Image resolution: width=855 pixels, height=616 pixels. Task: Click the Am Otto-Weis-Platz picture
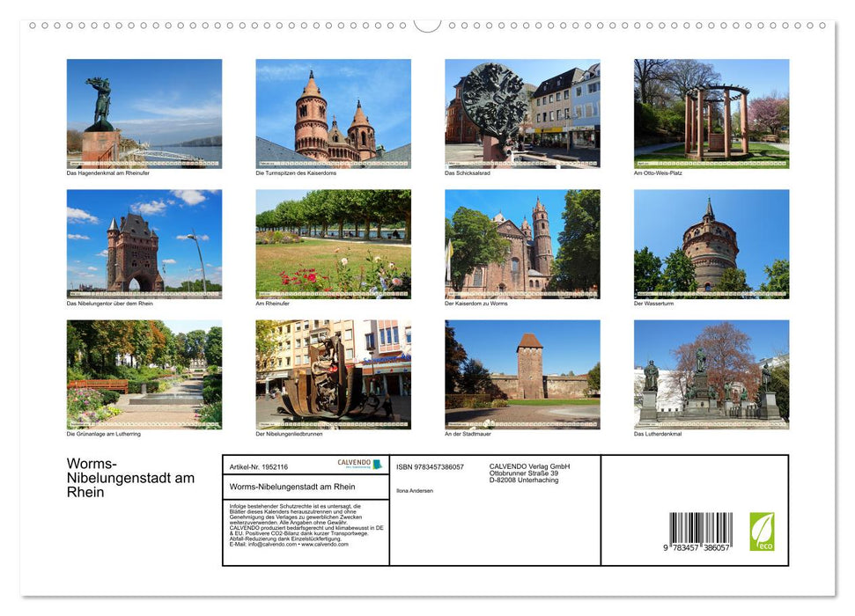(711, 113)
